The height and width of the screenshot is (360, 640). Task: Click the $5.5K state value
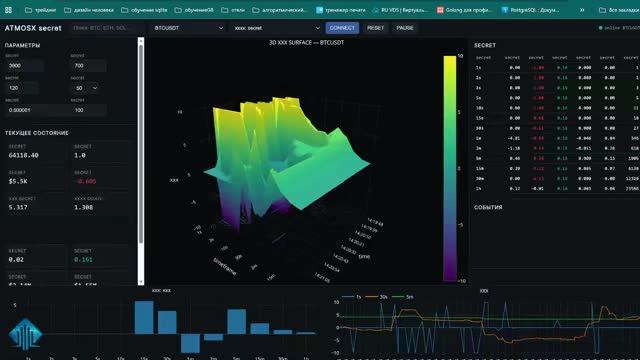18,181
